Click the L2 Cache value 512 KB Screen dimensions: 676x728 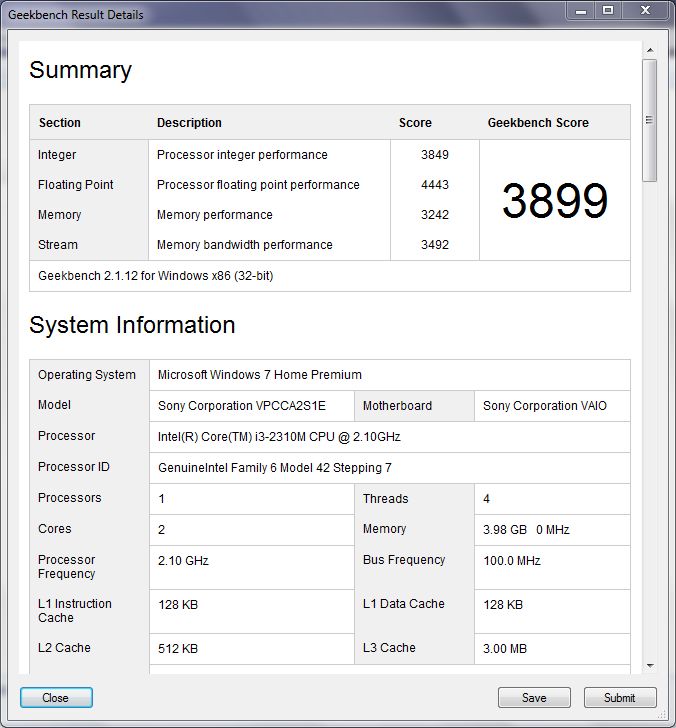(x=178, y=649)
